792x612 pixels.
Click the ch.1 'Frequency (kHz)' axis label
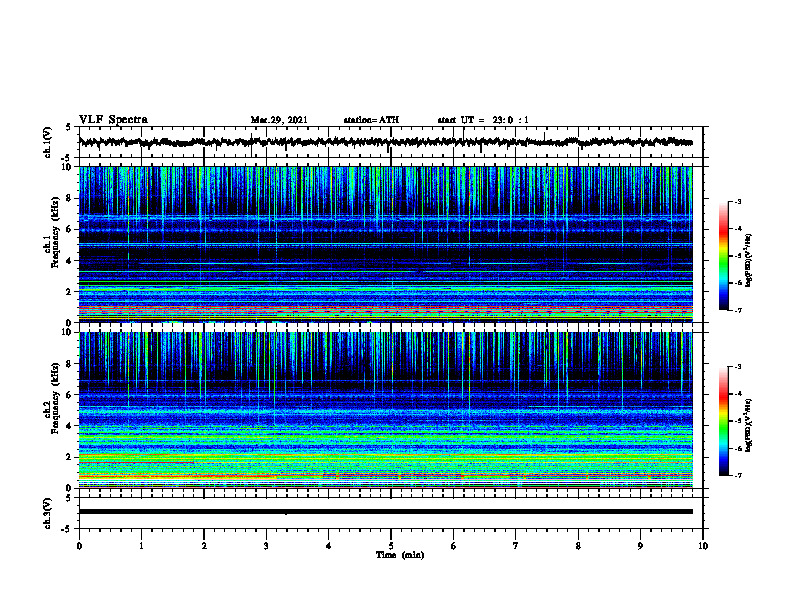55,232
